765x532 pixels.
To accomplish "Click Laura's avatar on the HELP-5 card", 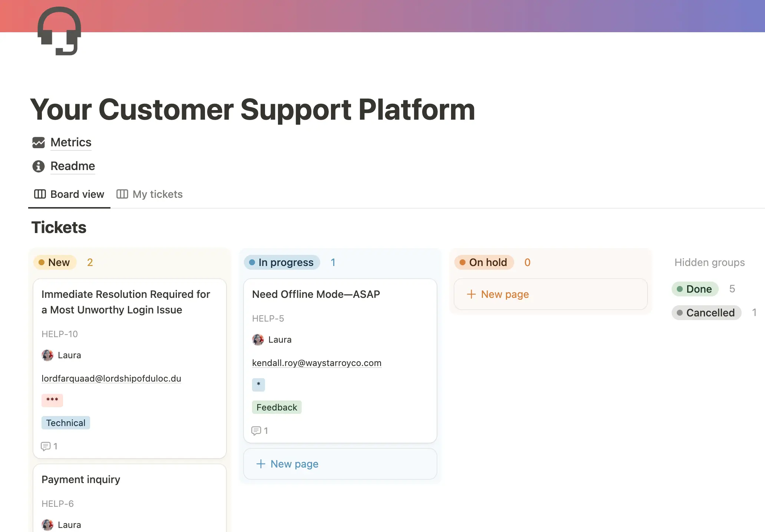I will (x=258, y=340).
